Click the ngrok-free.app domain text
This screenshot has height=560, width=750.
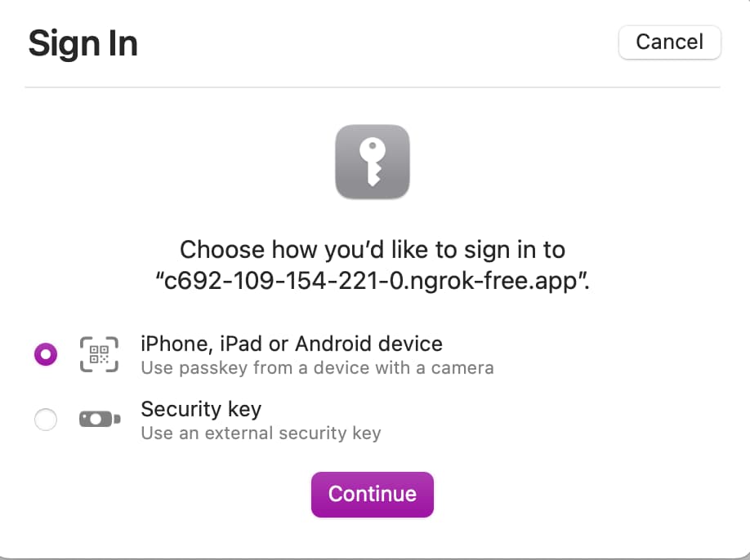click(x=373, y=282)
